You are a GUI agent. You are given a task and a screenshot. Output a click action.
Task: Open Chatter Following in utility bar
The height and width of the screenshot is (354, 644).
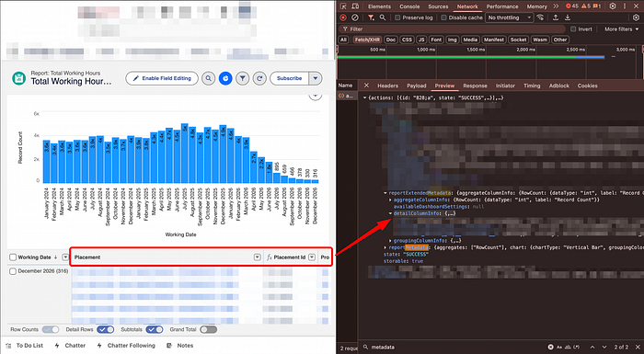[126, 346]
